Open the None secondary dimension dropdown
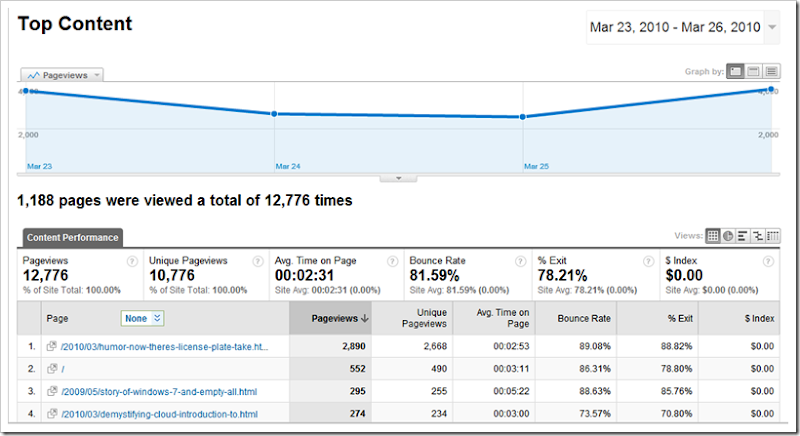 [142, 318]
